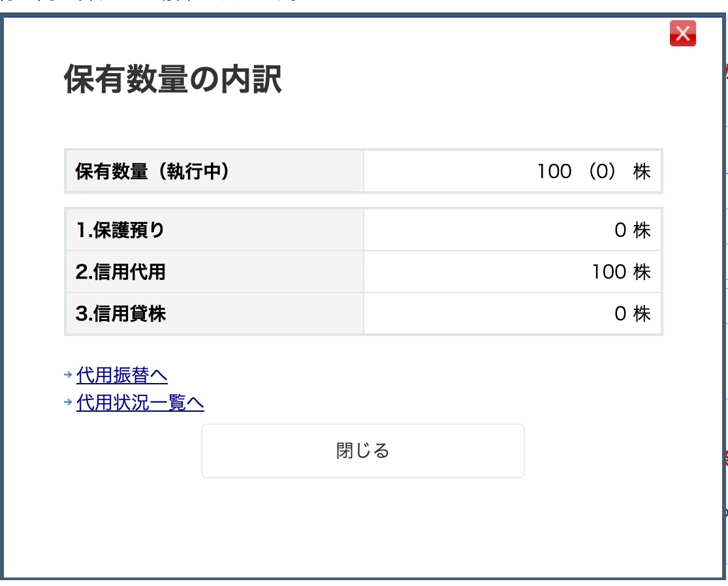Screen dimensions: 728x586
Task: Click the 保有数量の内訳 heading
Action: tap(173, 80)
